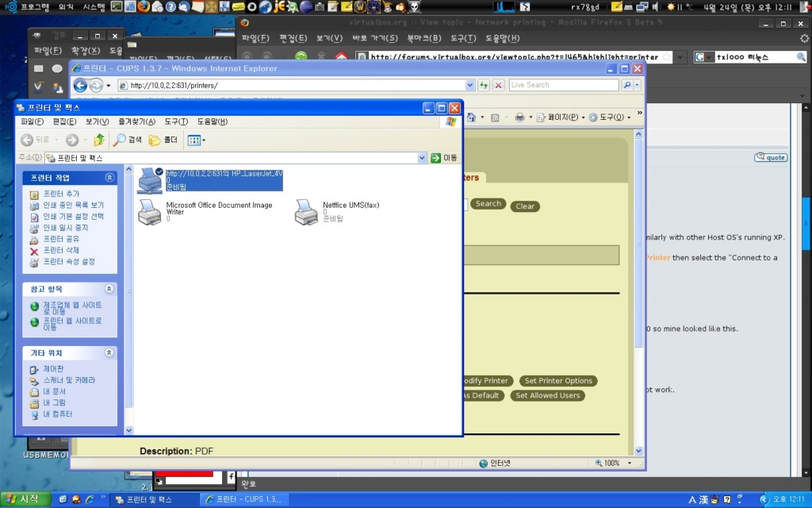
Task: Delete the printer using 프린터 삭제
Action: 61,250
